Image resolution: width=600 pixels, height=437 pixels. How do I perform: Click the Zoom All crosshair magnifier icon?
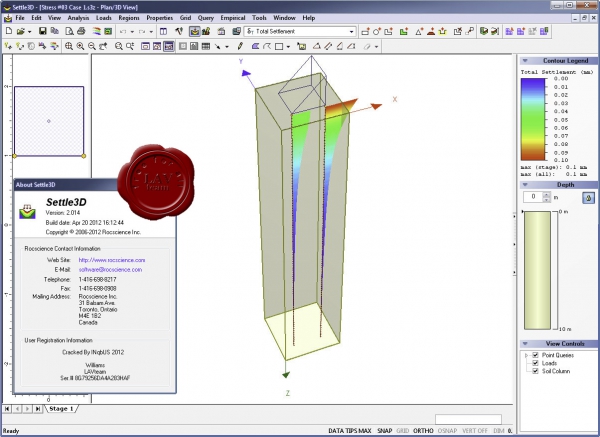(69, 46)
